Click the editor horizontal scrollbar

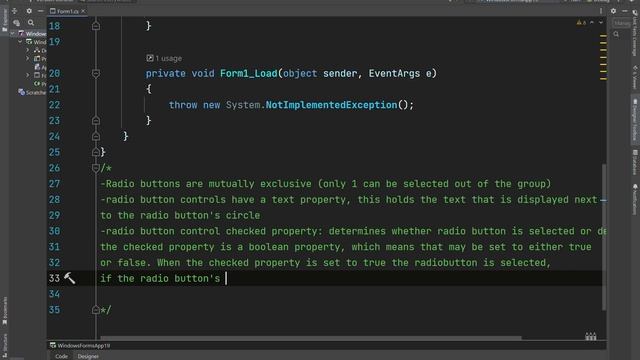pyautogui.click(x=311, y=338)
